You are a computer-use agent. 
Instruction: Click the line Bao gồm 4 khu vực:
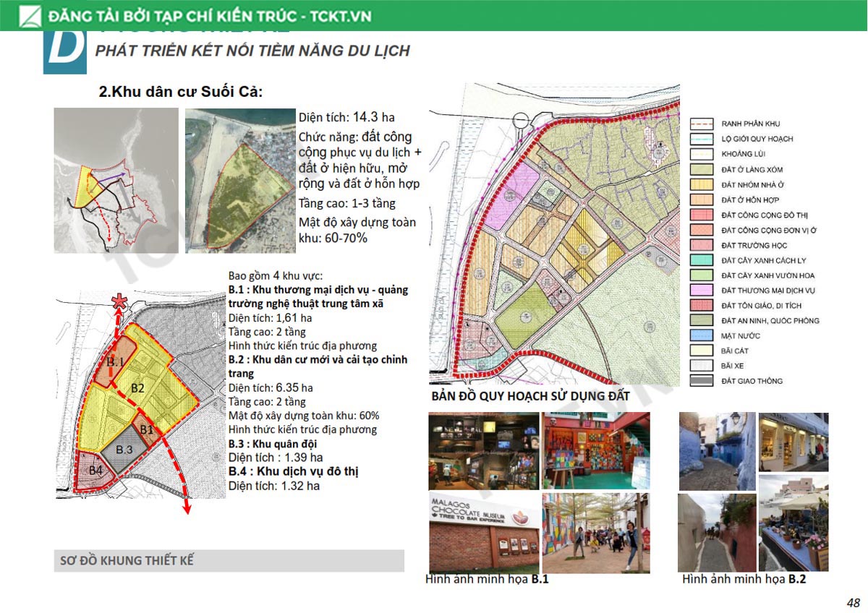276,276
